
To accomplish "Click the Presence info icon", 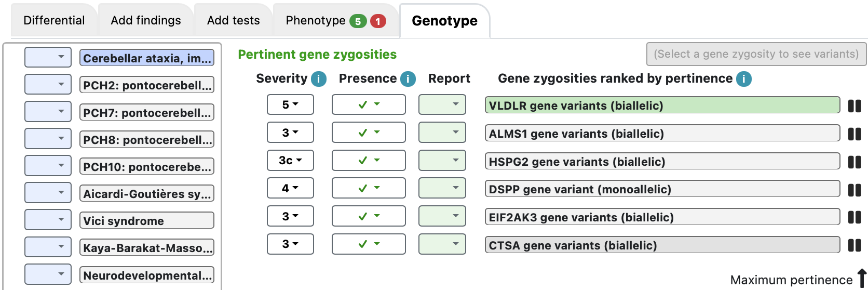I will click(408, 79).
